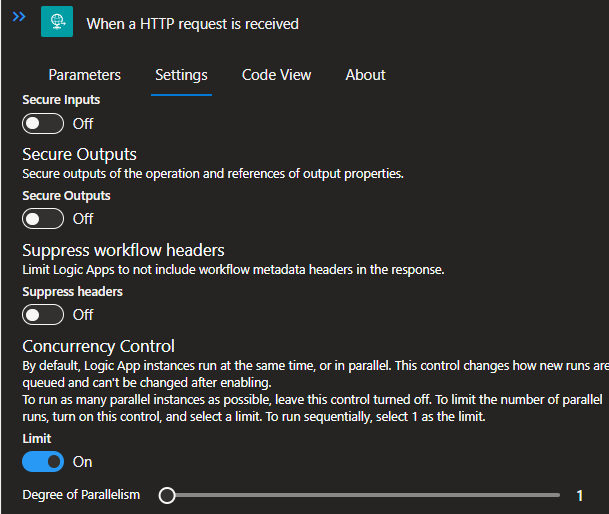This screenshot has width=609, height=514.
Task: Open the Code View tab
Action: click(277, 75)
